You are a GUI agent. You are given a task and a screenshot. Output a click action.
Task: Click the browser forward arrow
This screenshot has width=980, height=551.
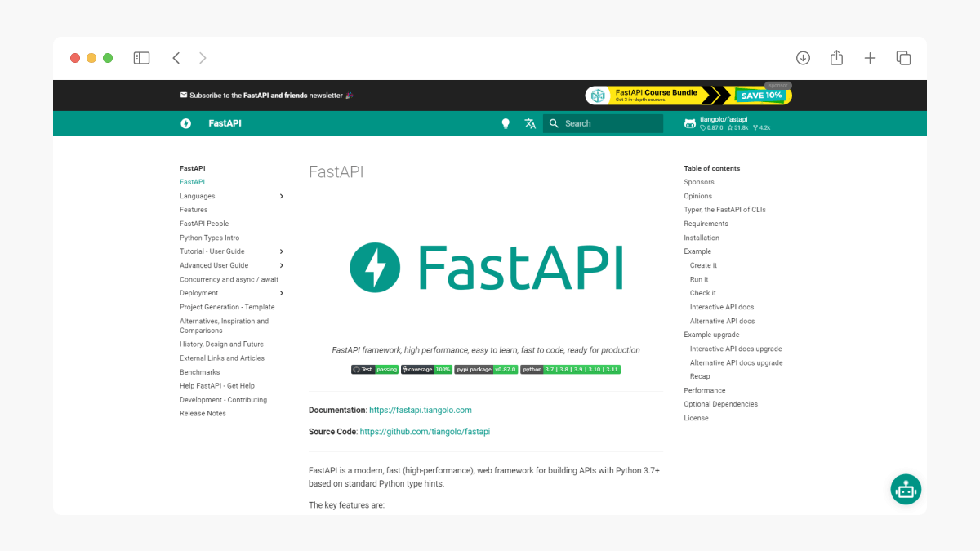[x=203, y=58]
